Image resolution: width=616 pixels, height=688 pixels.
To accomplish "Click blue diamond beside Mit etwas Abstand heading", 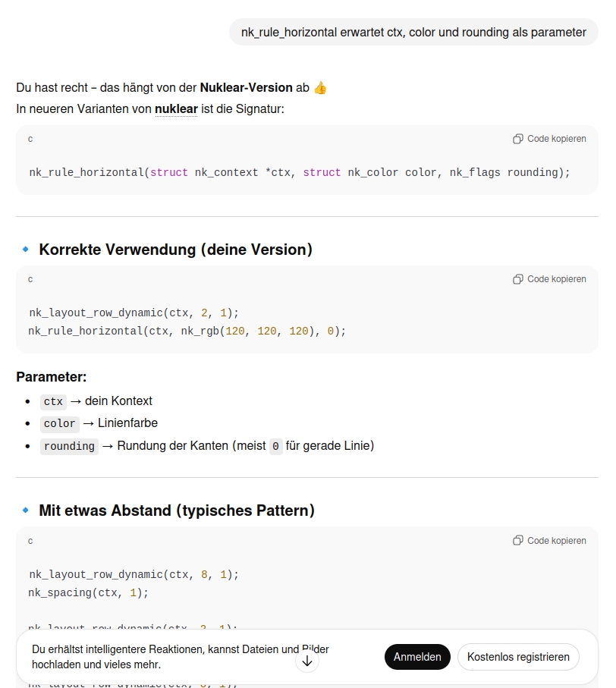I will coord(26,510).
